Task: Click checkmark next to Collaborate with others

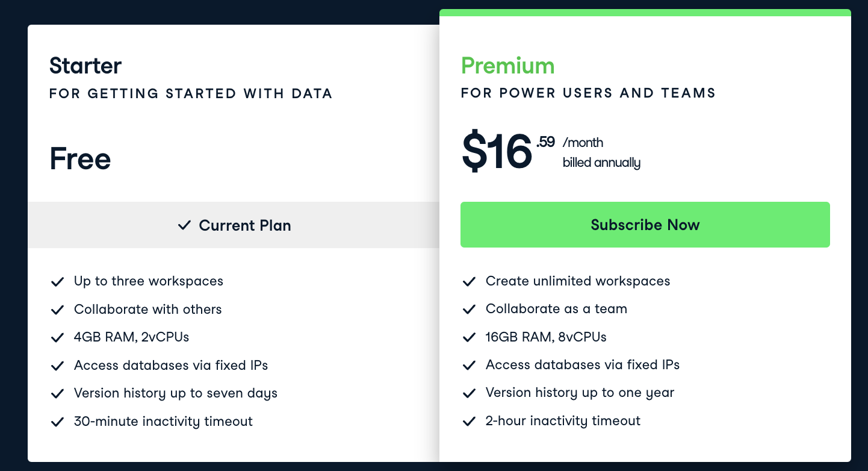Action: (x=57, y=310)
